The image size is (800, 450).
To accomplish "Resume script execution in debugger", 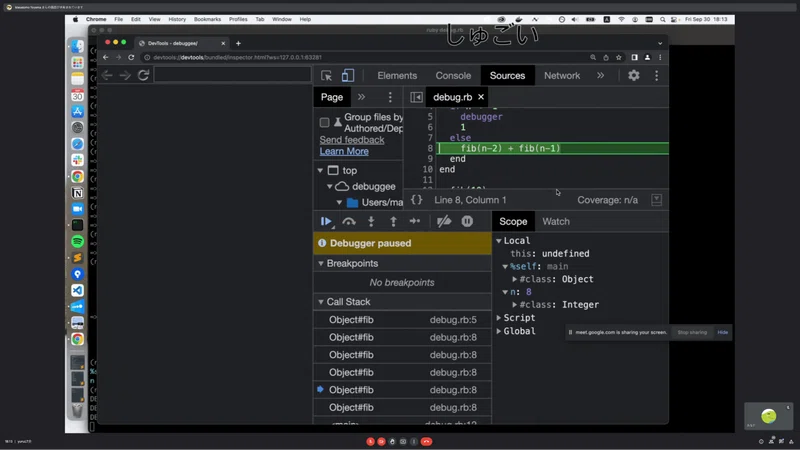I will [326, 221].
